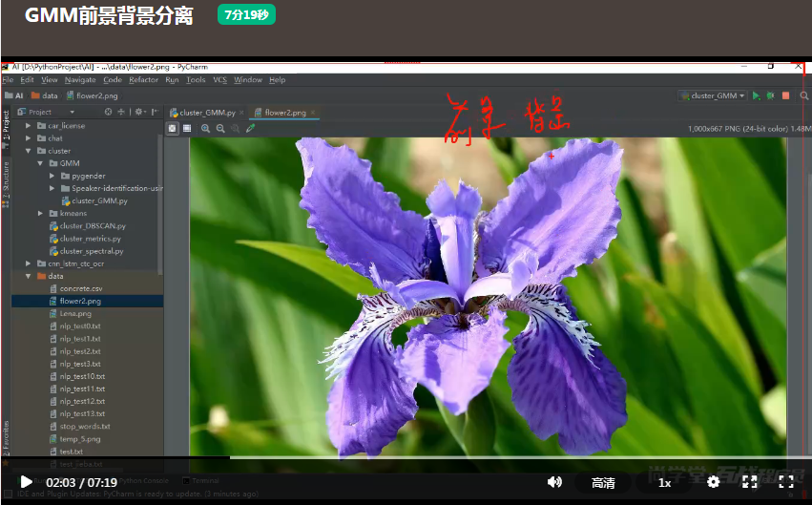Image resolution: width=812 pixels, height=505 pixels.
Task: Zoom in on the image
Action: tap(205, 129)
